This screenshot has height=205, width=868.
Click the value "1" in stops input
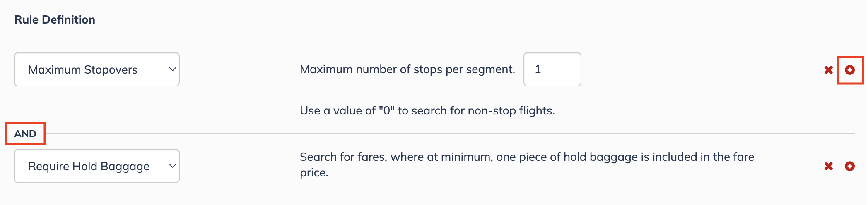538,69
